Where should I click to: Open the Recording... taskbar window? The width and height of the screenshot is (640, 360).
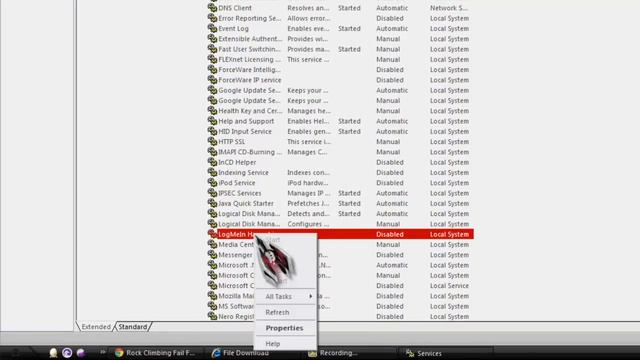333,353
